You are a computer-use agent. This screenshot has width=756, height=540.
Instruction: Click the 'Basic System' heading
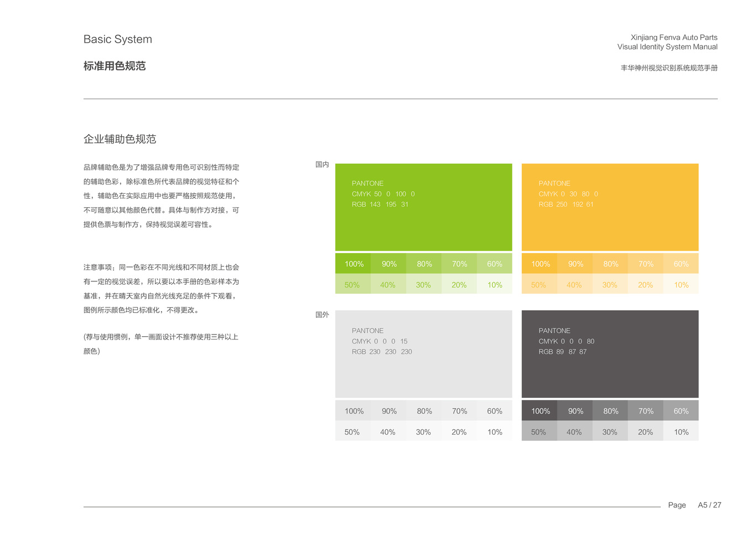(117, 39)
